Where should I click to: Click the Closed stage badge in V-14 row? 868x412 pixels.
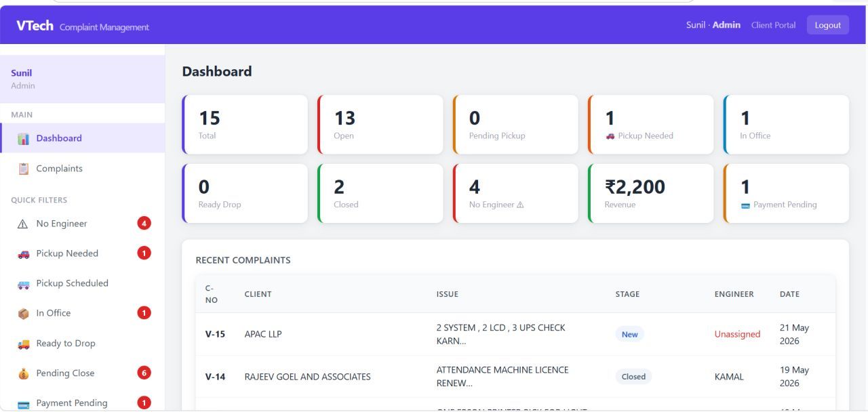pos(633,377)
